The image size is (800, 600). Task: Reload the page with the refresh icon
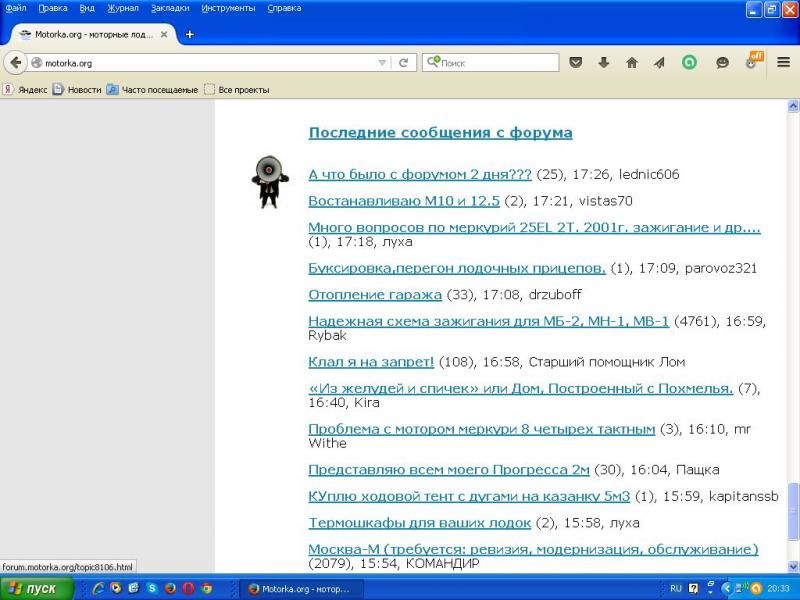click(403, 62)
